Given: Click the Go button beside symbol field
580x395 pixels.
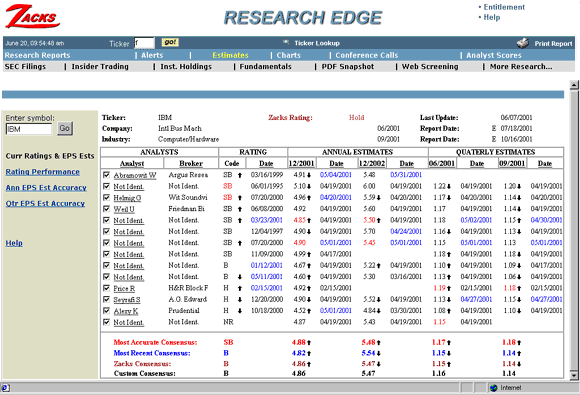Looking at the screenshot, I should point(65,129).
